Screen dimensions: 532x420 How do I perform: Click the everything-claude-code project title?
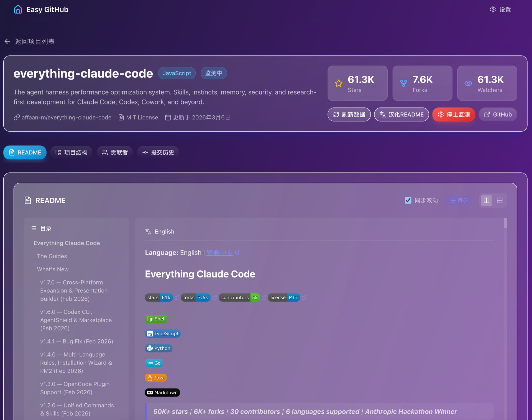tap(83, 73)
